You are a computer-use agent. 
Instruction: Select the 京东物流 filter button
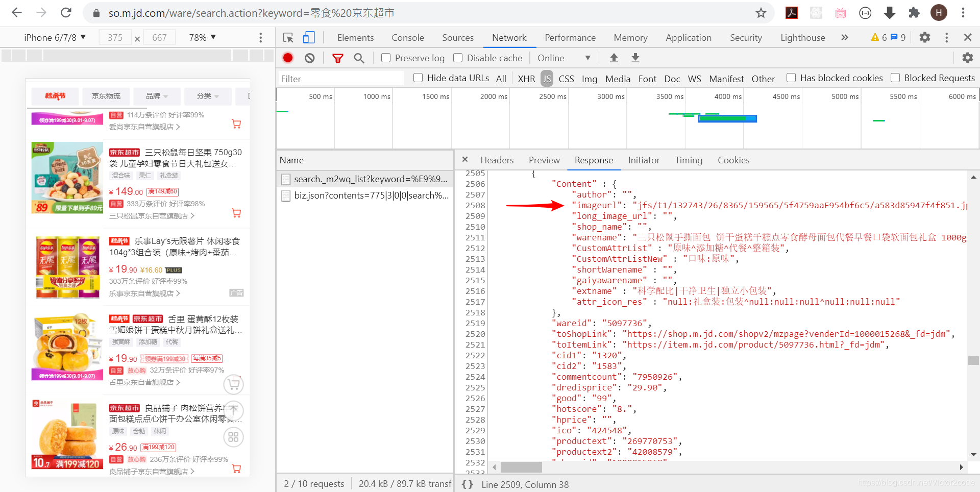pos(106,96)
